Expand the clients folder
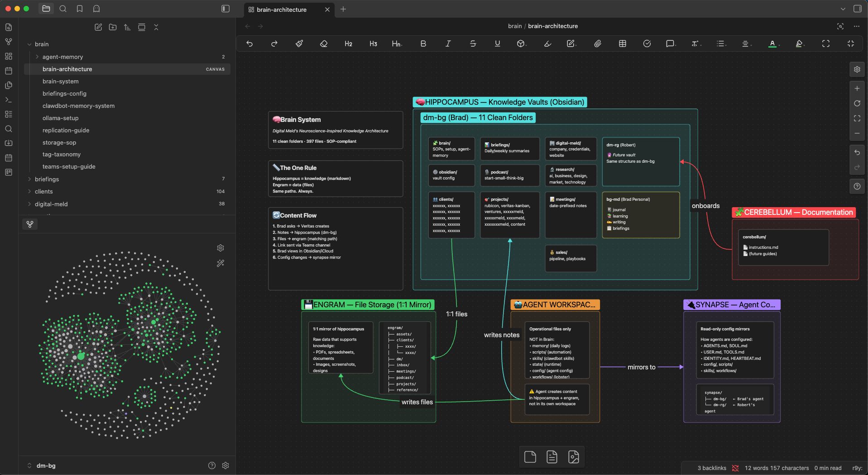 (29, 191)
